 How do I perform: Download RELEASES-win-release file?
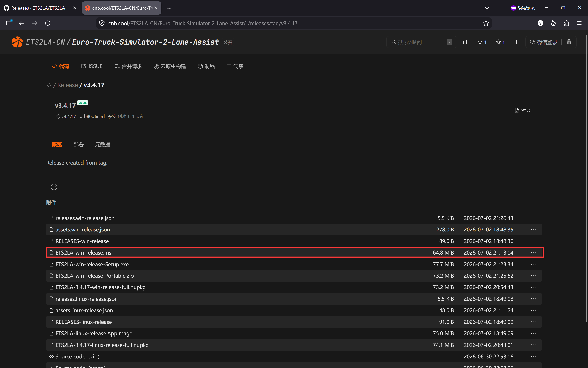(82, 241)
